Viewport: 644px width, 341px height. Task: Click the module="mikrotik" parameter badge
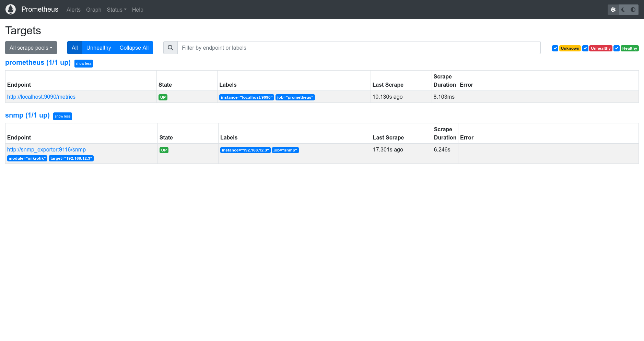[27, 158]
